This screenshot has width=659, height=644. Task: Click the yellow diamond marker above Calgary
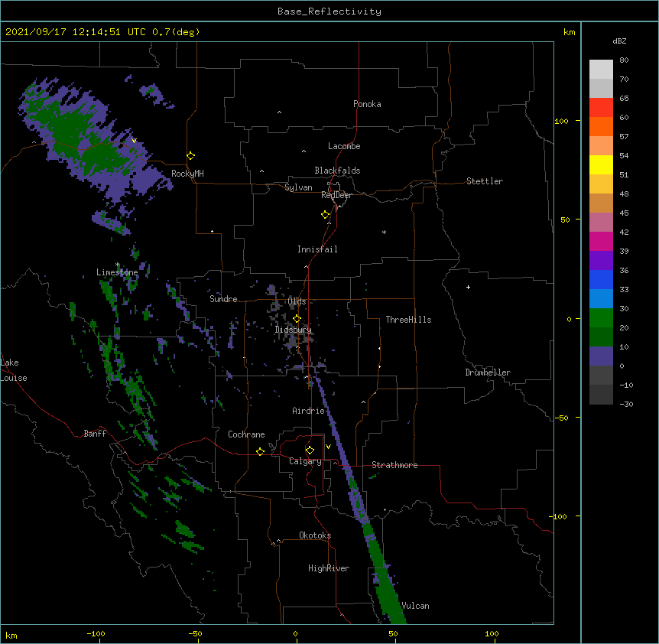pos(310,450)
